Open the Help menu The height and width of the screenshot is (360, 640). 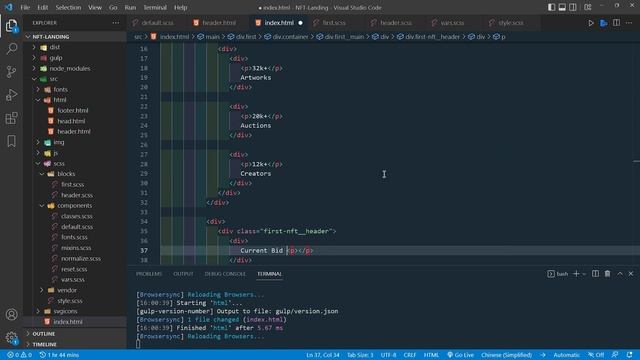[180, 7]
